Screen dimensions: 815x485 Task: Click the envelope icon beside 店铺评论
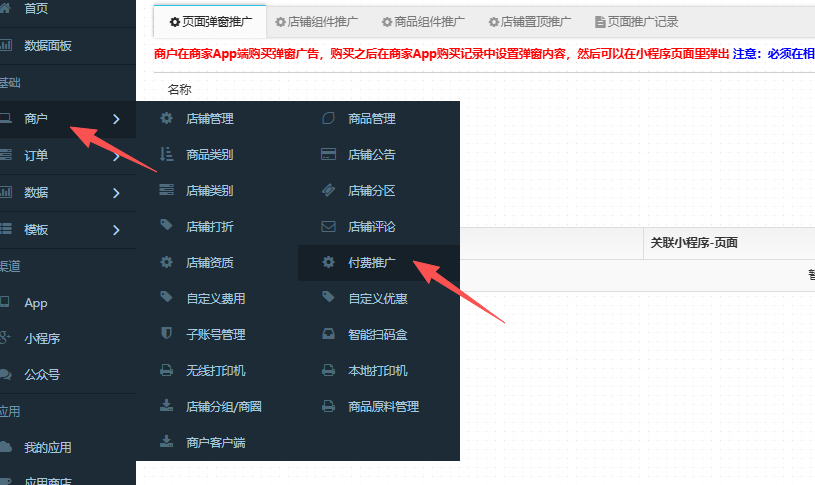pos(328,226)
